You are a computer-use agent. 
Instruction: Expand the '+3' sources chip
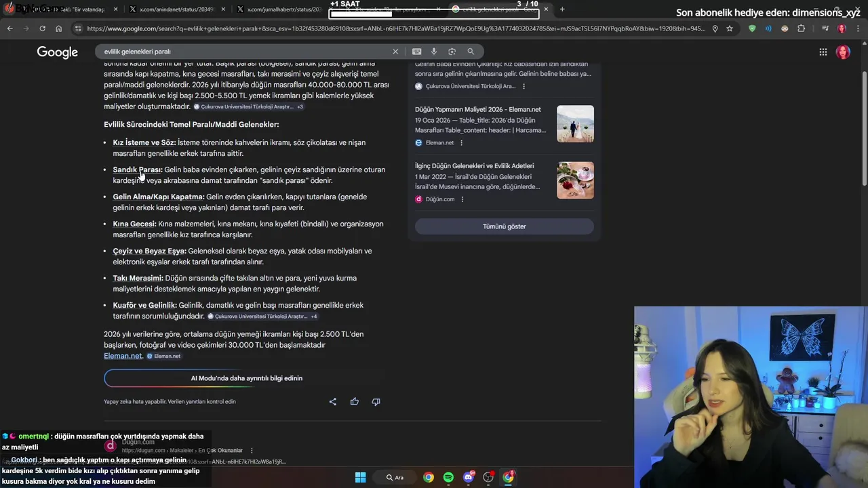pos(300,107)
